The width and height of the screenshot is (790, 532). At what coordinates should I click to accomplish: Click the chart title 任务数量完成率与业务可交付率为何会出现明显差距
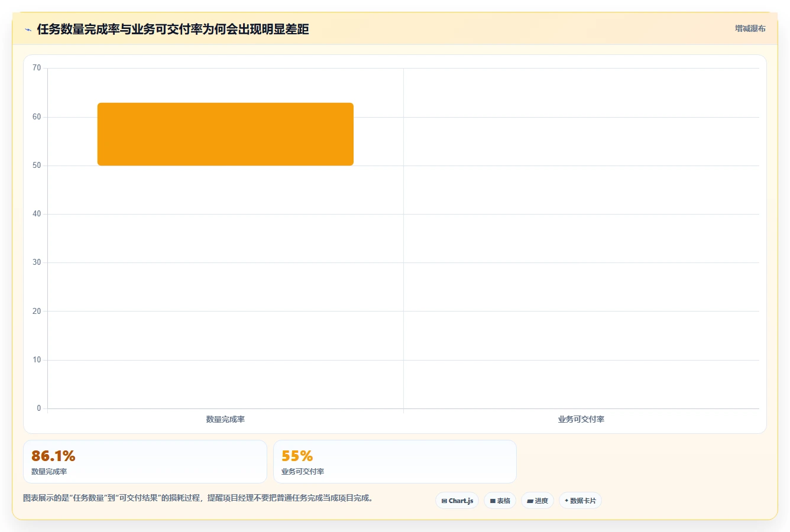[x=173, y=30]
